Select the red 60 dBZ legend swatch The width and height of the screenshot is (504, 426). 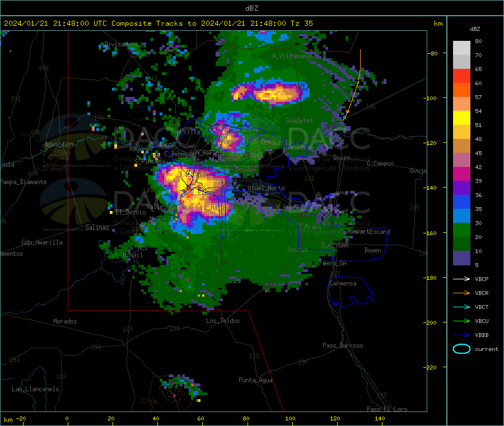tap(461, 76)
